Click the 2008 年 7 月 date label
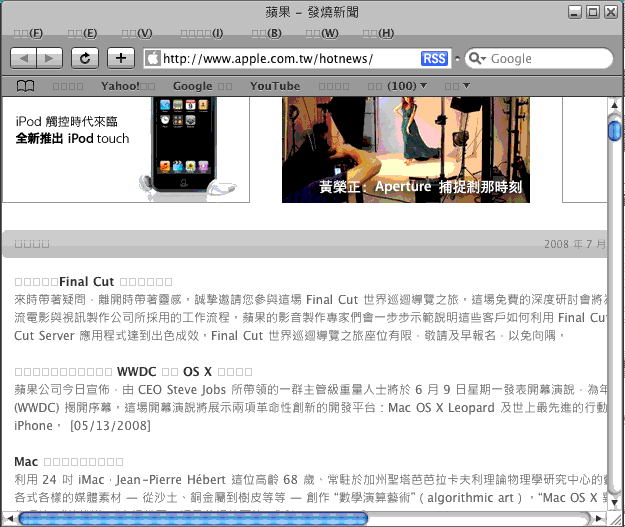 tap(575, 244)
